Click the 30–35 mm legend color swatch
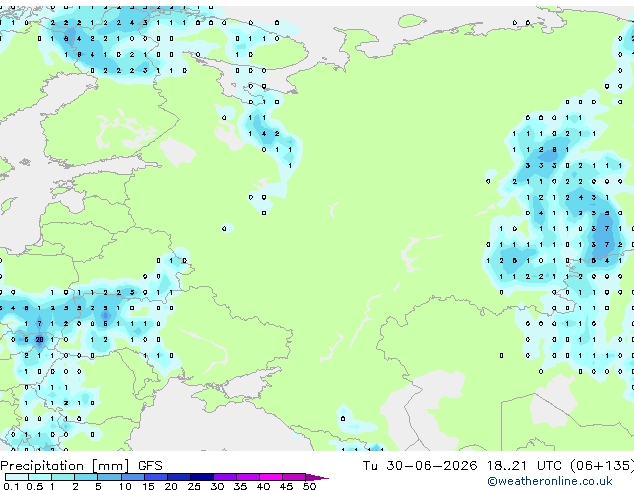This screenshot has height=490, width=634. 225,477
